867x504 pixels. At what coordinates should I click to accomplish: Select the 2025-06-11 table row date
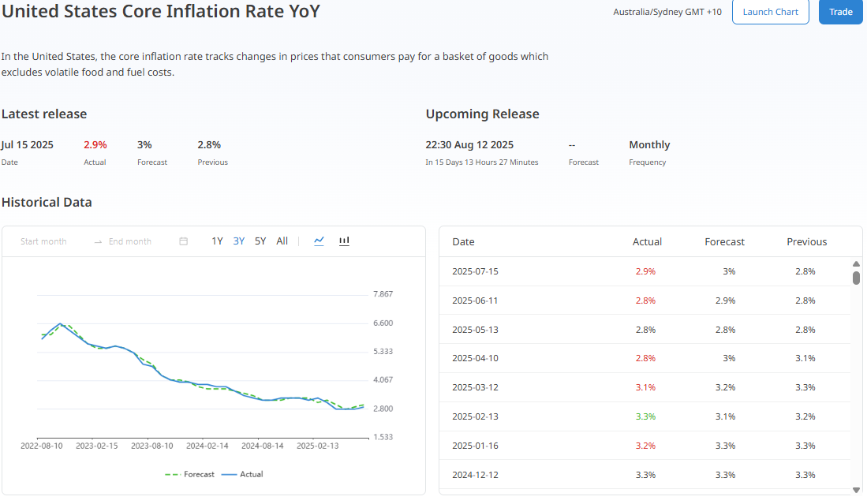click(x=475, y=301)
